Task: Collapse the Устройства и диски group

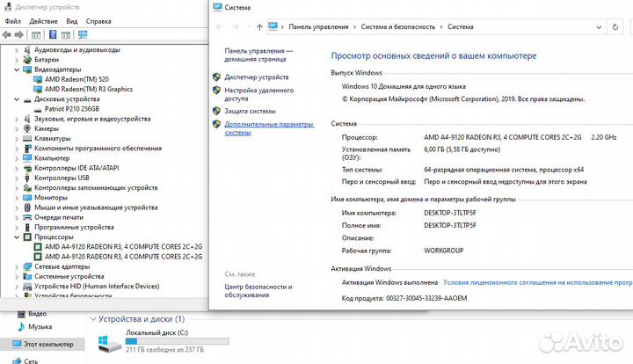Action: pos(93,319)
